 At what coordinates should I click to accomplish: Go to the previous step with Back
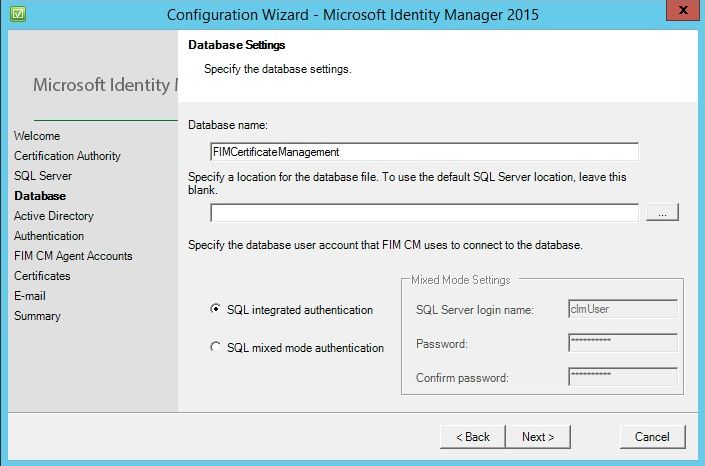point(473,437)
